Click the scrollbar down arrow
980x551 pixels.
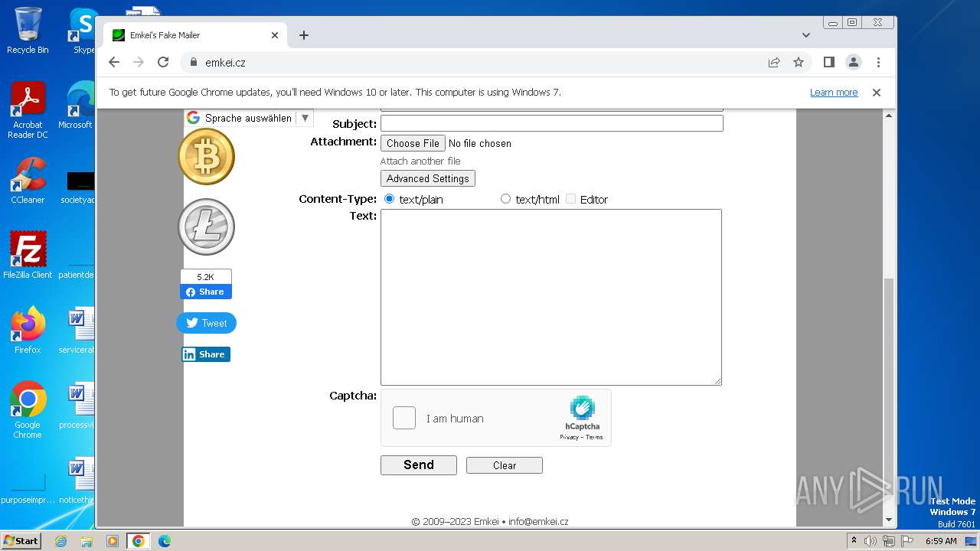tap(889, 520)
